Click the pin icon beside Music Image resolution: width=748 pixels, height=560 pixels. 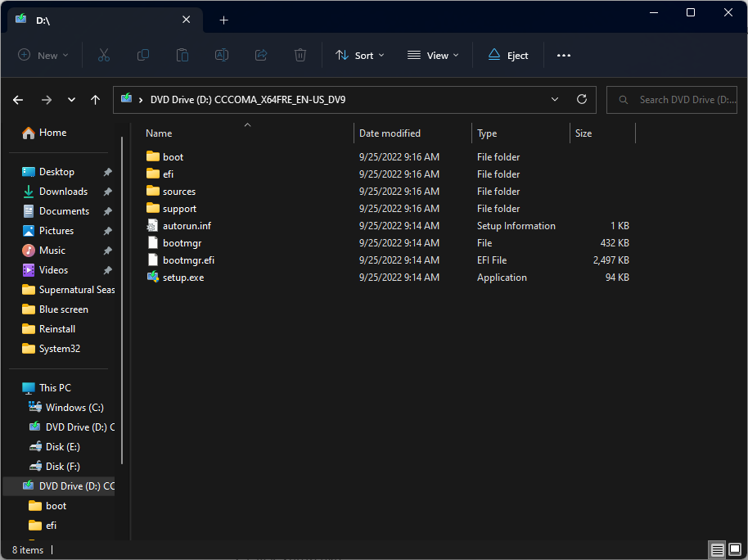point(108,251)
